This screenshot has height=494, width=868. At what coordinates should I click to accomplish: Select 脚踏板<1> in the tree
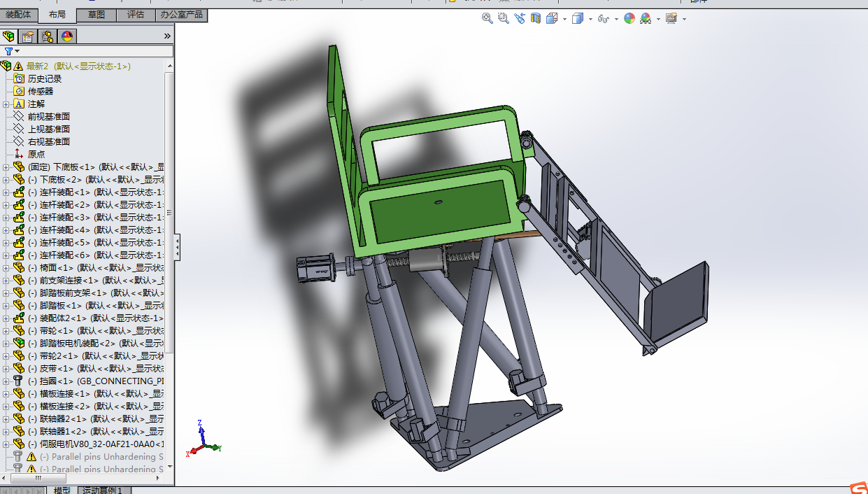(x=96, y=306)
